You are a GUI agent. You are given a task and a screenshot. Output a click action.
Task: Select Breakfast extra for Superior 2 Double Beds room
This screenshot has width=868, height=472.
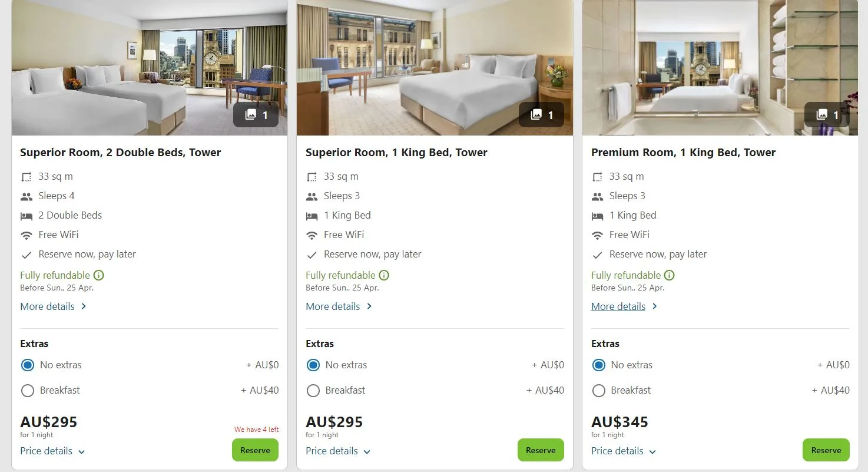pos(28,391)
